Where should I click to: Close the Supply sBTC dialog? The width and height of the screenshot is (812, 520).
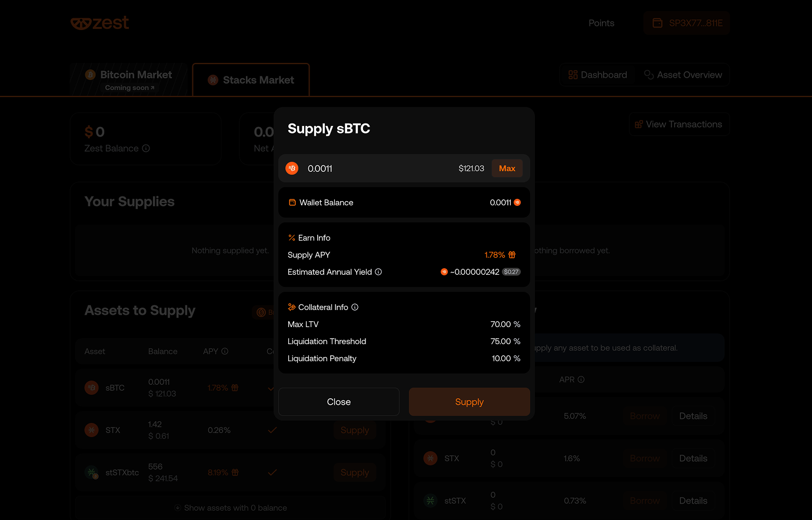coord(338,402)
